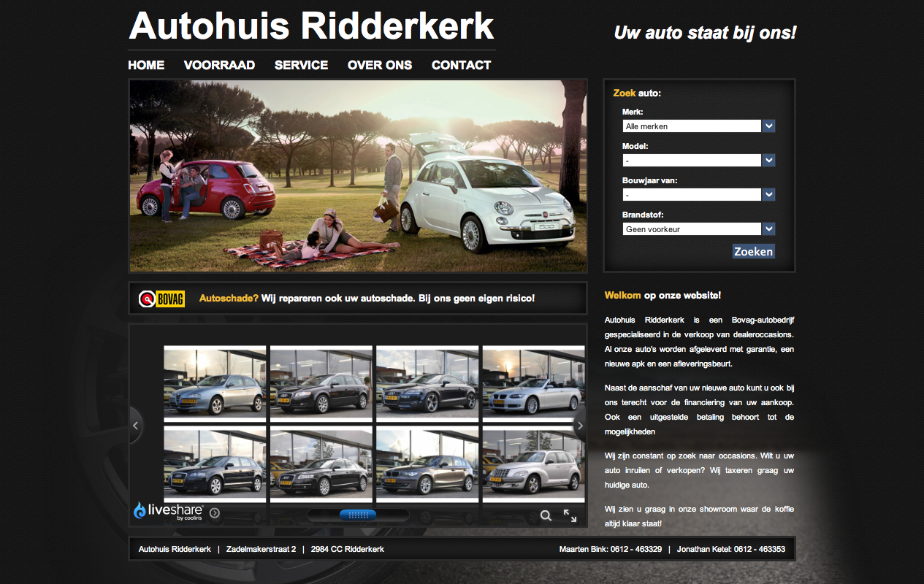Open the grey BMW 1-series thumbnail
The image size is (924, 584).
coord(427,465)
